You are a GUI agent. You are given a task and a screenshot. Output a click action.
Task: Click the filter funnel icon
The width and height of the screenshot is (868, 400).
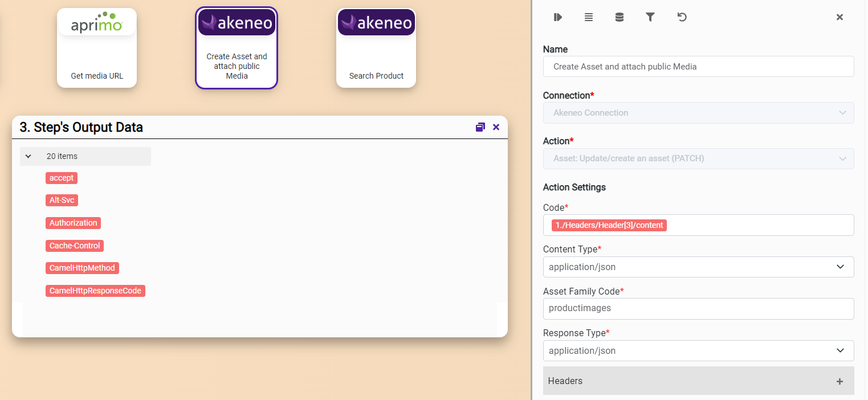650,17
